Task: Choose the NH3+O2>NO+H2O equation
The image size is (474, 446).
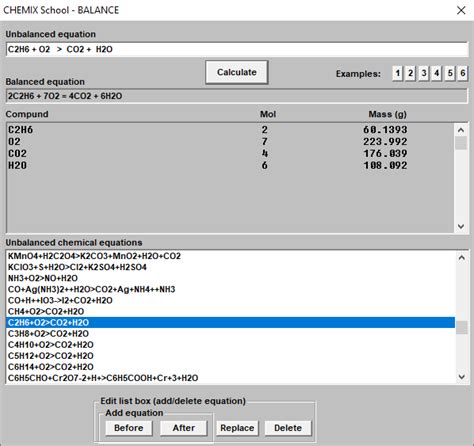Action: click(x=230, y=278)
